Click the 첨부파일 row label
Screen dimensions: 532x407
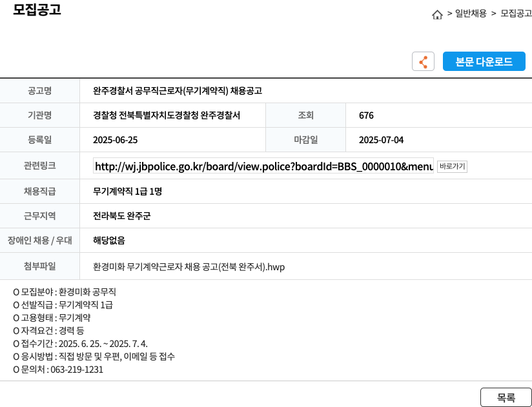point(39,266)
